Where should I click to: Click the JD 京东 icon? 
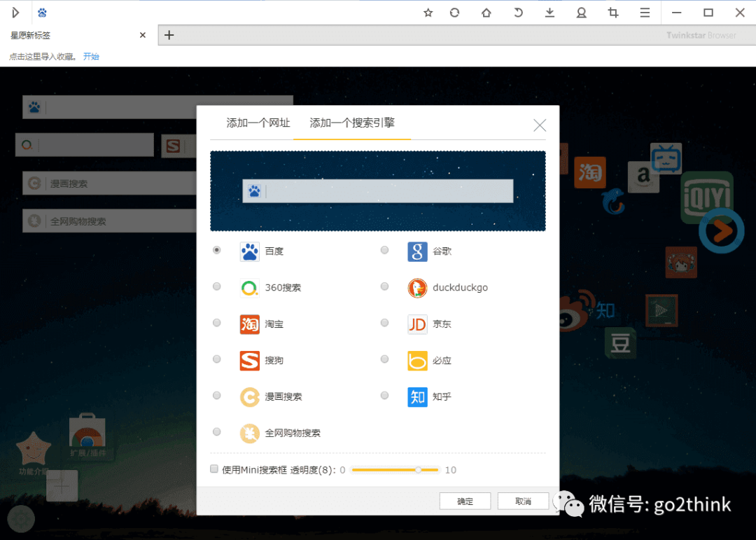tap(417, 324)
